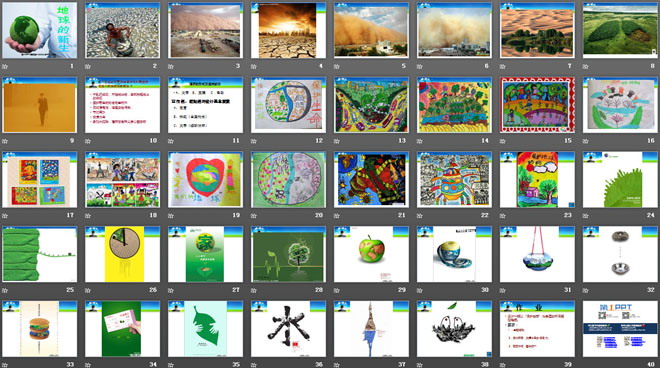Viewport: 660px width, 368px height.
Task: Click the animation star icon under slide 8
Action: coord(585,67)
